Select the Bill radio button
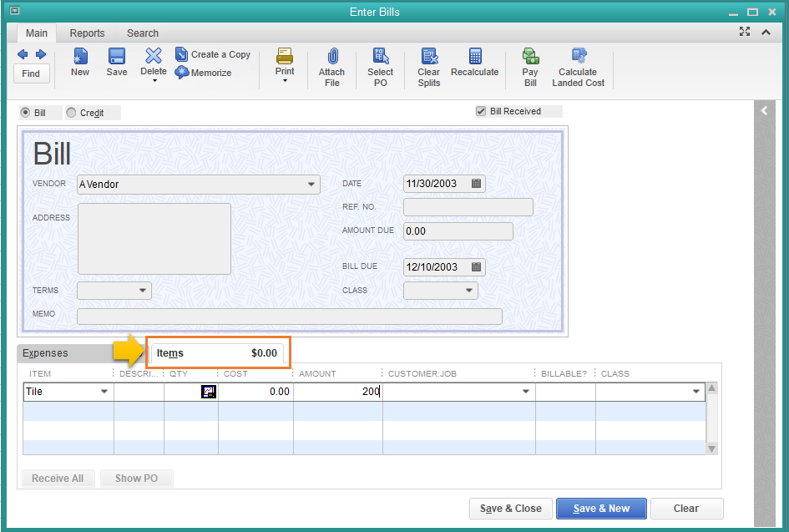Screen dimensions: 789x532 [25, 113]
